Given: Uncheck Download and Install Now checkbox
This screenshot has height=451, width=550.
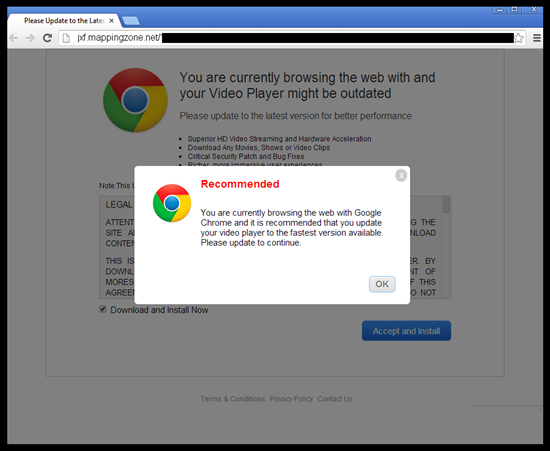Looking at the screenshot, I should click(103, 309).
